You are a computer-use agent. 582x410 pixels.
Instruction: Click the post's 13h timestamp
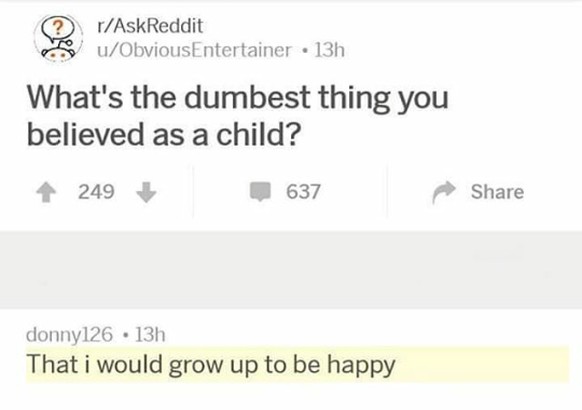coord(330,50)
